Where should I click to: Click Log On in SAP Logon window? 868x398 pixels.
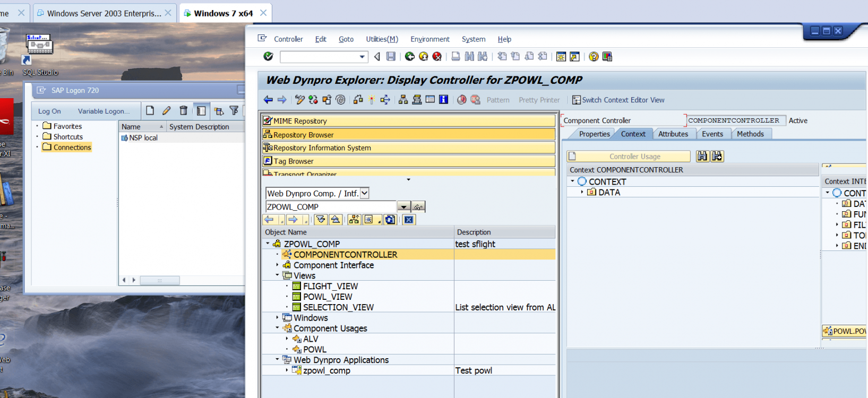(49, 111)
